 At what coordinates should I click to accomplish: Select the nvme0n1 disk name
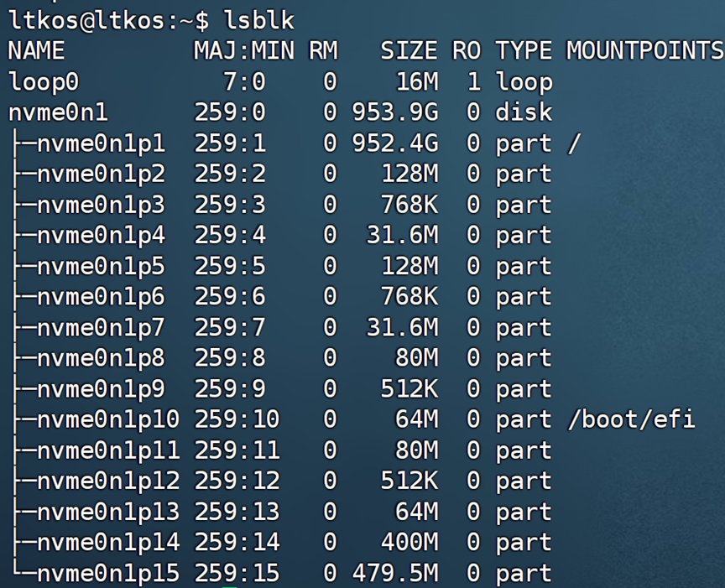(58, 112)
